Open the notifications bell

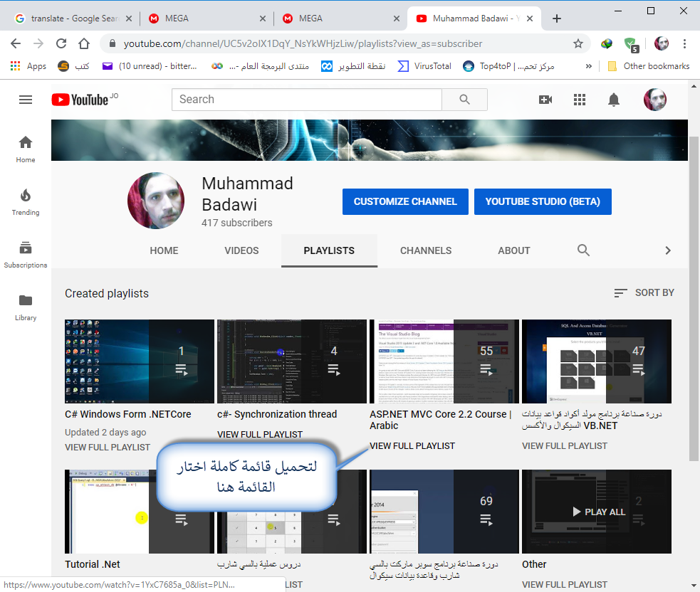click(614, 100)
